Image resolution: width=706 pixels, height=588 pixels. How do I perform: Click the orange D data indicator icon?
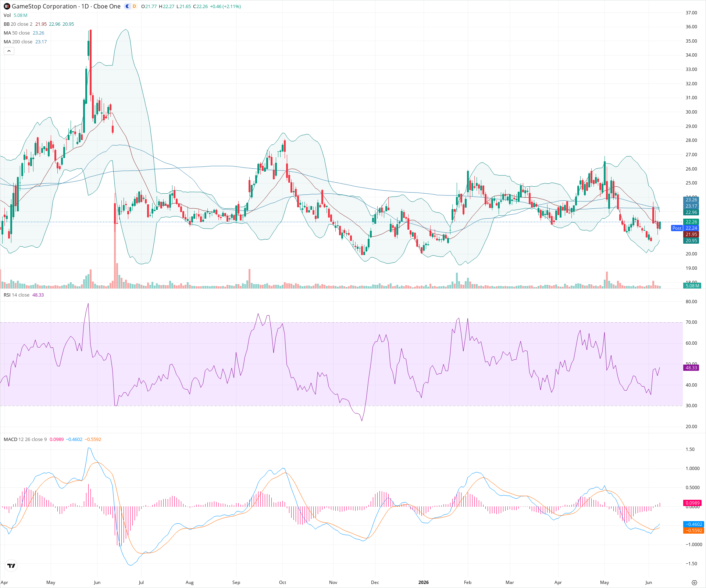134,6
